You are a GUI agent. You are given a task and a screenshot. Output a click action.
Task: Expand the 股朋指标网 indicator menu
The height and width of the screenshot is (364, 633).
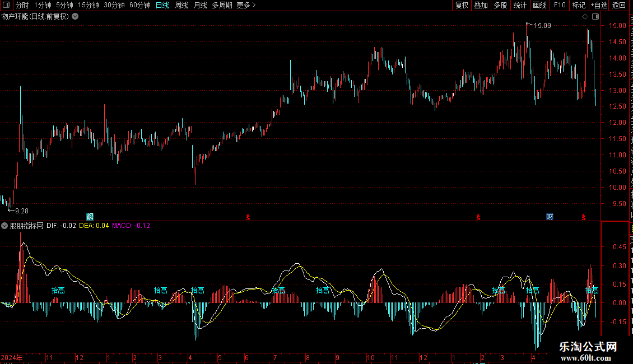(x=4, y=226)
